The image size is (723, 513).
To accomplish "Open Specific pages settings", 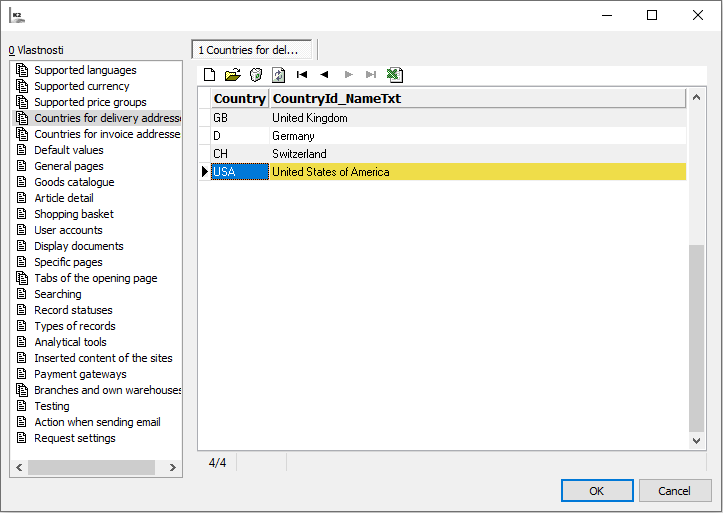I will [x=68, y=262].
